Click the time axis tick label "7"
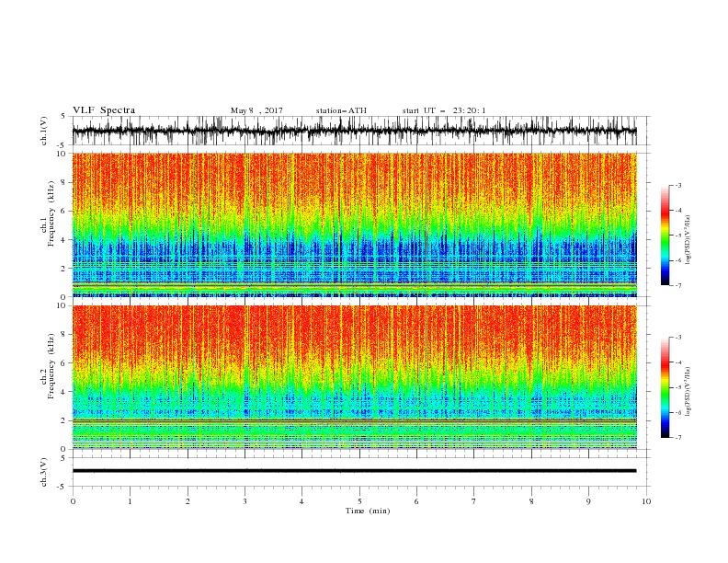This screenshot has height=563, width=728. point(474,501)
